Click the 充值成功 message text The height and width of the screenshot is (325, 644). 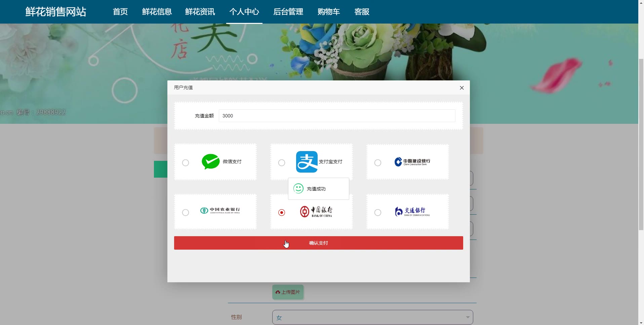tap(316, 189)
